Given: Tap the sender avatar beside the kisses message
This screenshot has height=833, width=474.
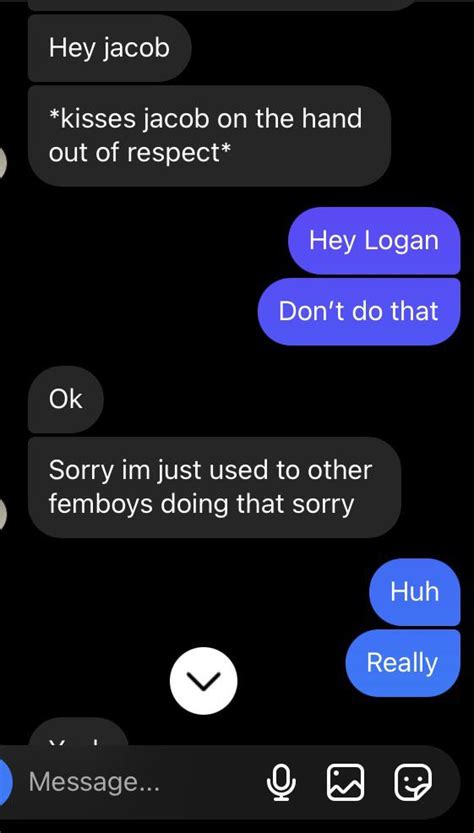Looking at the screenshot, I should [3, 162].
